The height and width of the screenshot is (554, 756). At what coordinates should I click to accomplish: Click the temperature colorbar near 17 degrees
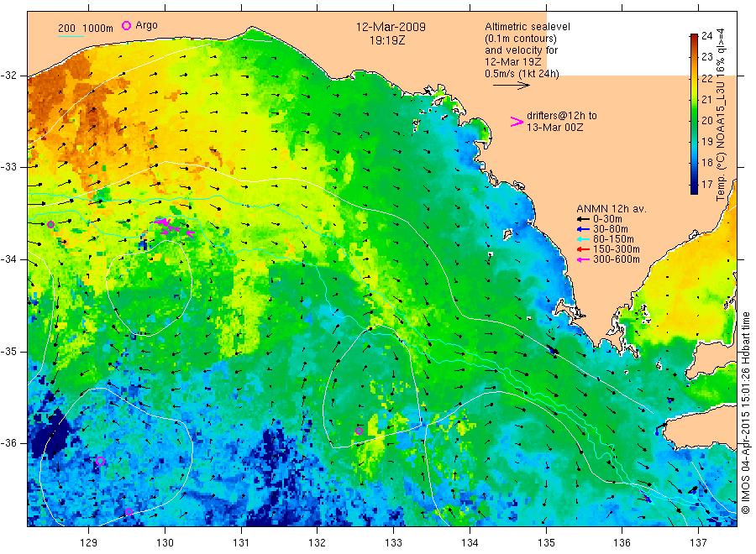pos(694,185)
